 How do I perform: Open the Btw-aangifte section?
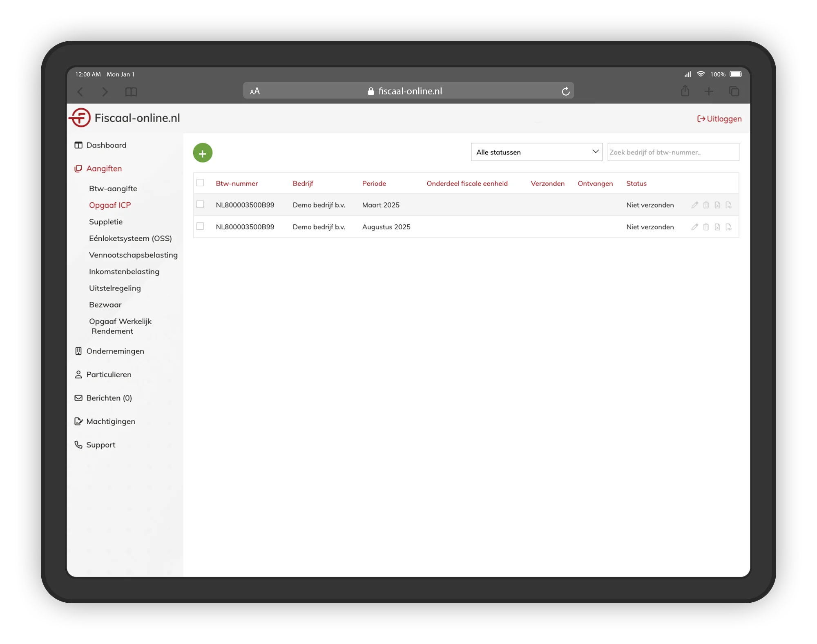click(113, 188)
